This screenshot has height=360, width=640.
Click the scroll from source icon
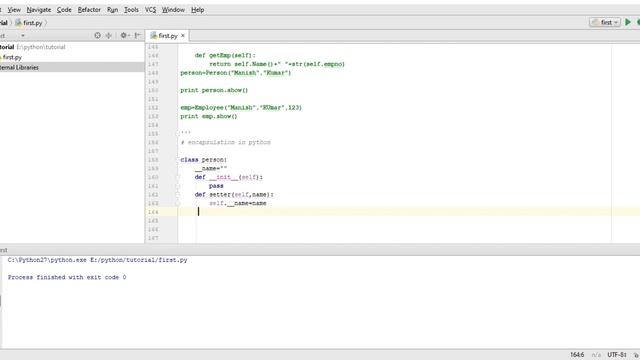coord(97,36)
